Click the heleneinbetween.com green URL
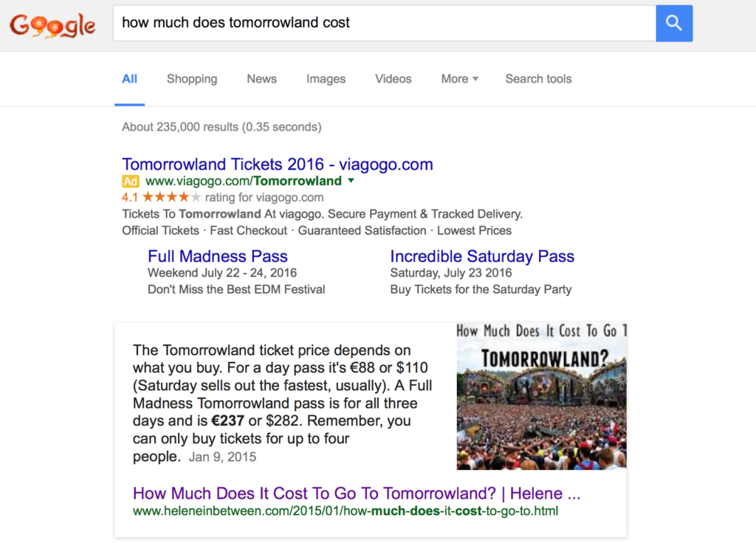The width and height of the screenshot is (756, 543). 346,511
